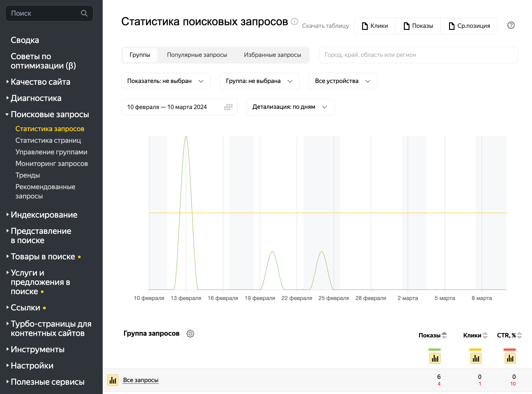Open Детализация: по дням dropdown
Image resolution: width=532 pixels, height=394 pixels.
(x=290, y=107)
